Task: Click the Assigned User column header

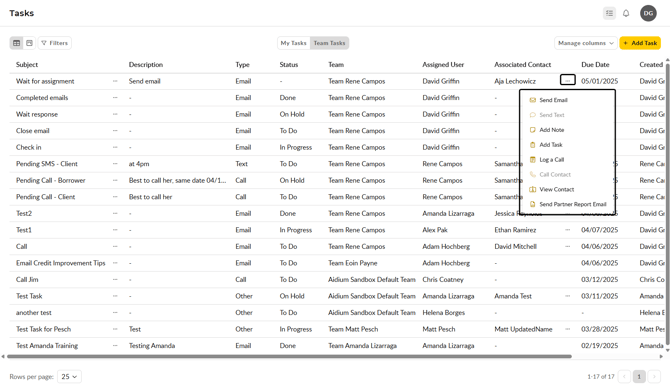Action: point(443,65)
